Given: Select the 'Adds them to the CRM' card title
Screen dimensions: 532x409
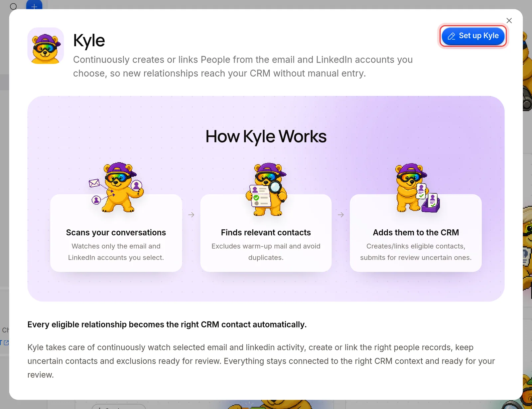Looking at the screenshot, I should coord(416,232).
